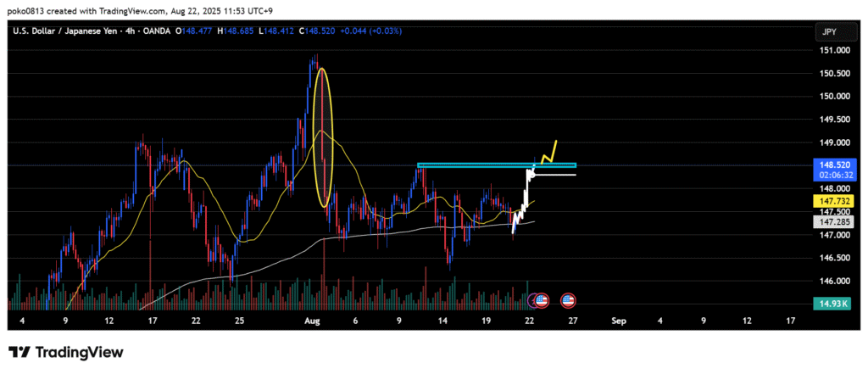
Task: Click the yellow projected arrow drawing
Action: 548,153
